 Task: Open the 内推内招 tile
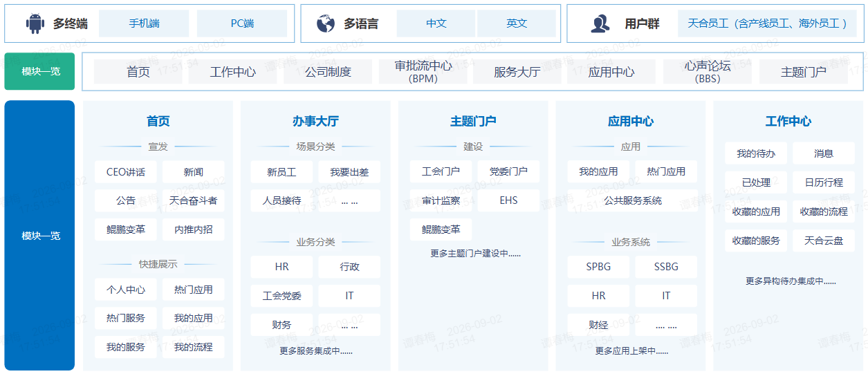pyautogui.click(x=194, y=229)
